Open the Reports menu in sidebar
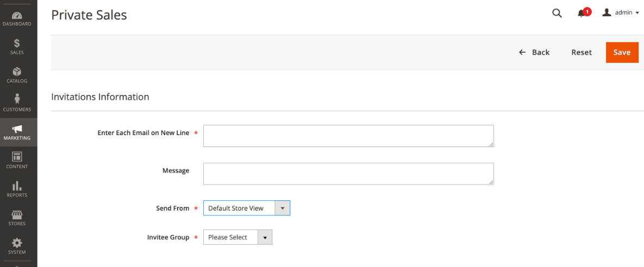This screenshot has height=267, width=644. click(17, 189)
